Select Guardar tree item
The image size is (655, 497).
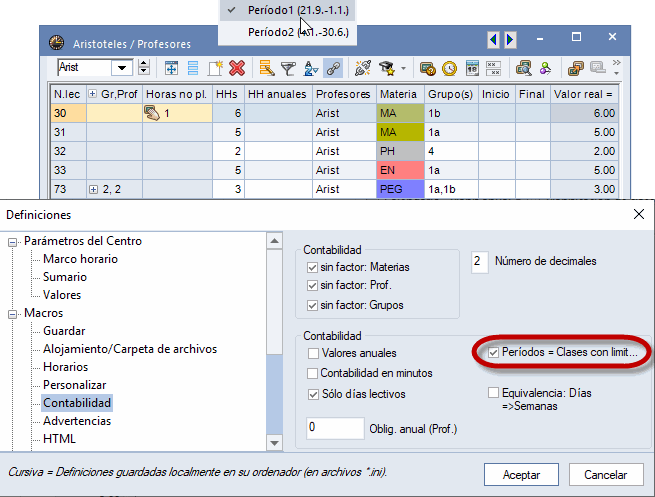pyautogui.click(x=64, y=331)
